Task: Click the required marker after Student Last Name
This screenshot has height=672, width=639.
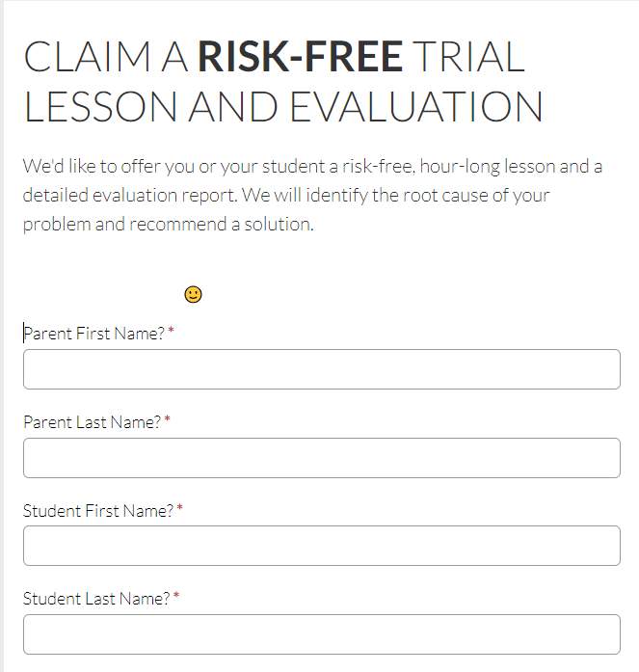Action: [176, 595]
